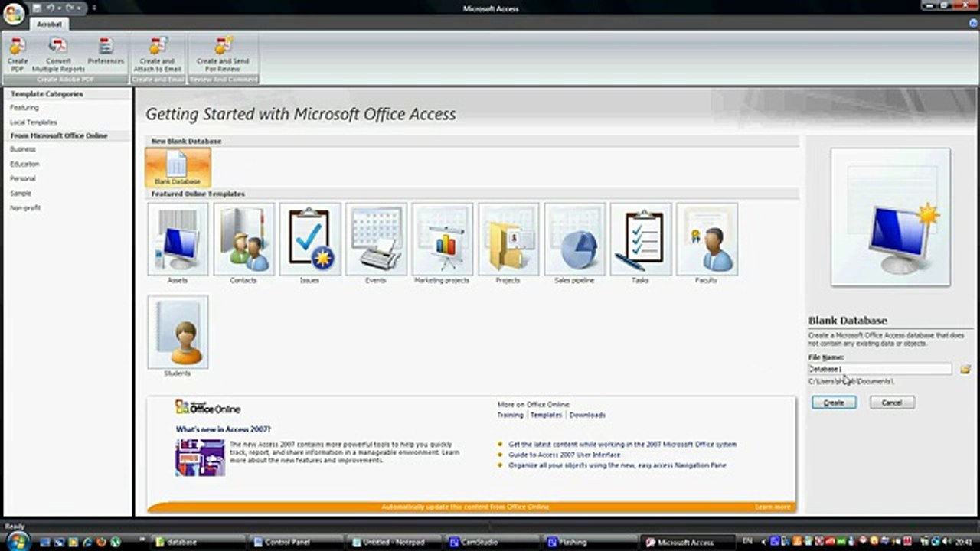Viewport: 980px width, 551px height.
Task: Click the blank database preview image
Action: tap(890, 217)
